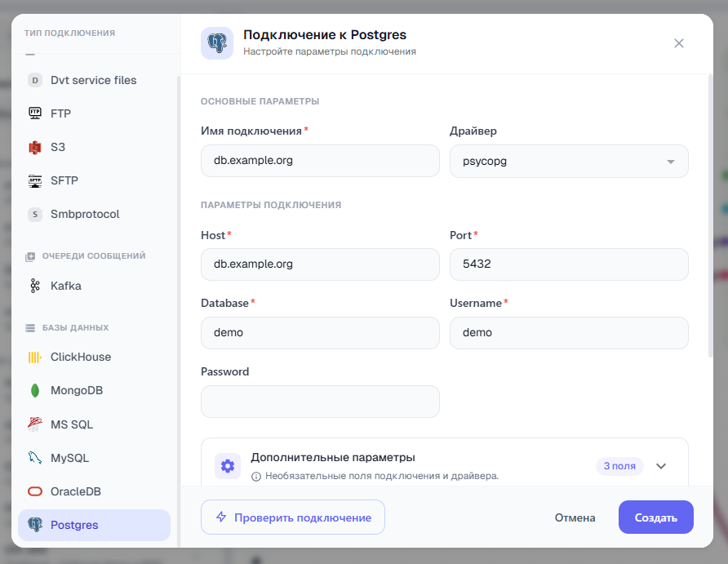Click the form's vertical scrollbar
The height and width of the screenshot is (564, 728).
(710, 215)
